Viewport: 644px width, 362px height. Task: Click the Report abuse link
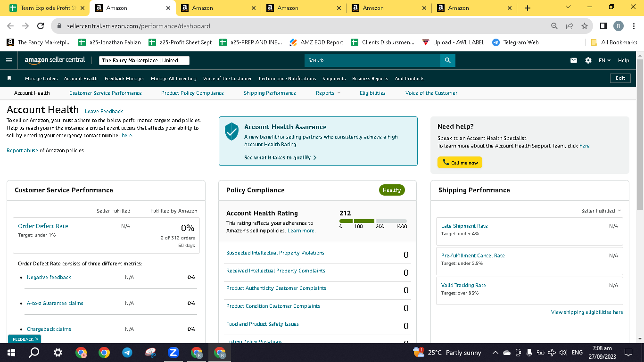click(x=22, y=151)
